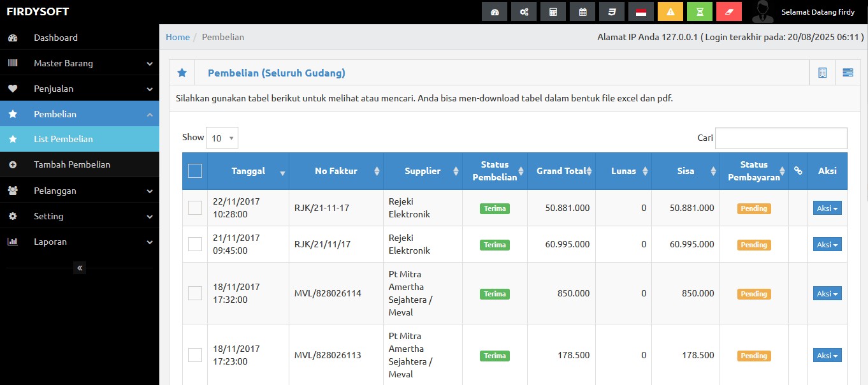Image resolution: width=868 pixels, height=385 pixels.
Task: Select checkbox for invoice MVL/828026114
Action: click(x=195, y=293)
